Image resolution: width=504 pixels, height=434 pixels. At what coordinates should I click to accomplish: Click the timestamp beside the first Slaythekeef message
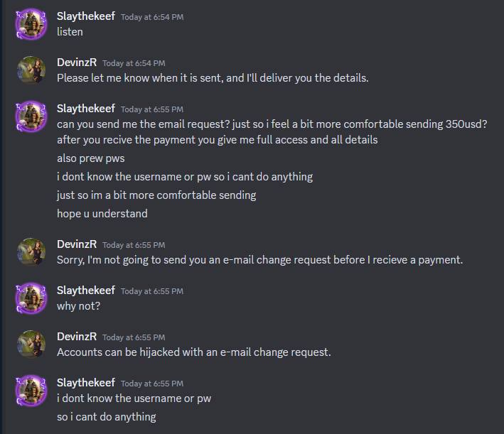click(x=152, y=17)
